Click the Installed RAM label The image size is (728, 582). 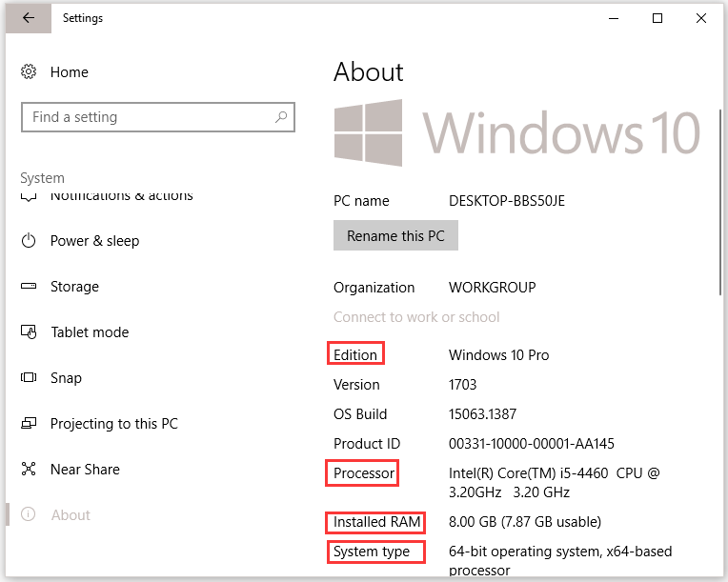pos(376,522)
